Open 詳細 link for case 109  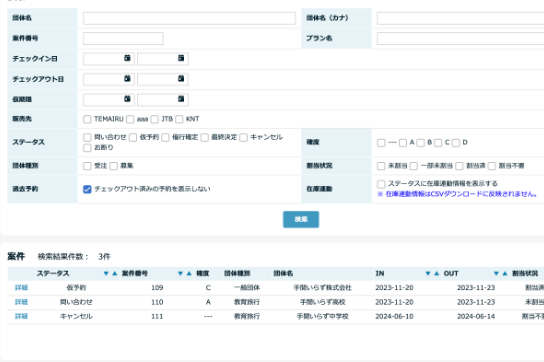(x=21, y=288)
